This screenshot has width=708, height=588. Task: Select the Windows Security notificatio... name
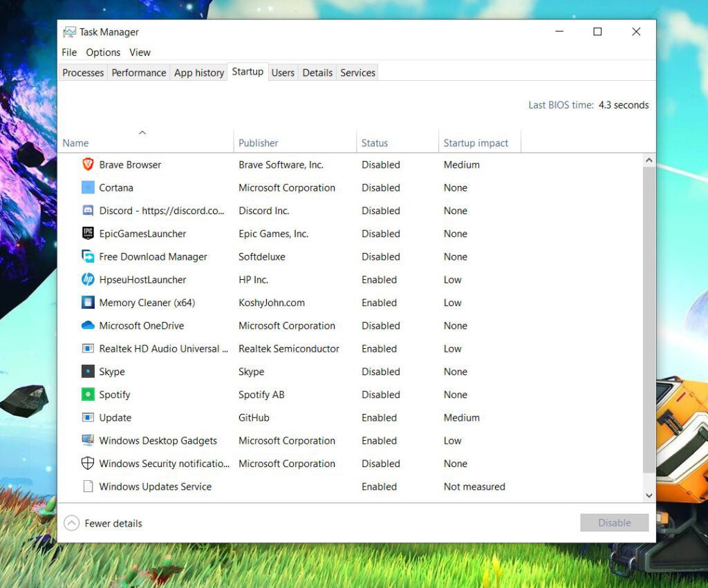(x=165, y=464)
